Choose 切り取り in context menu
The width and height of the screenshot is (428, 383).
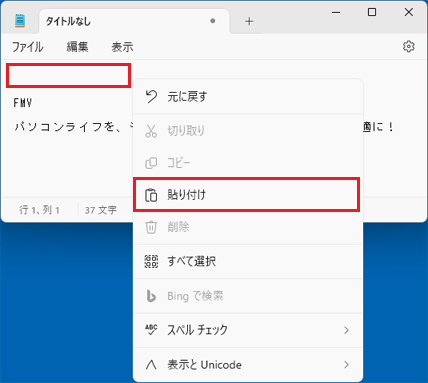pyautogui.click(x=248, y=131)
